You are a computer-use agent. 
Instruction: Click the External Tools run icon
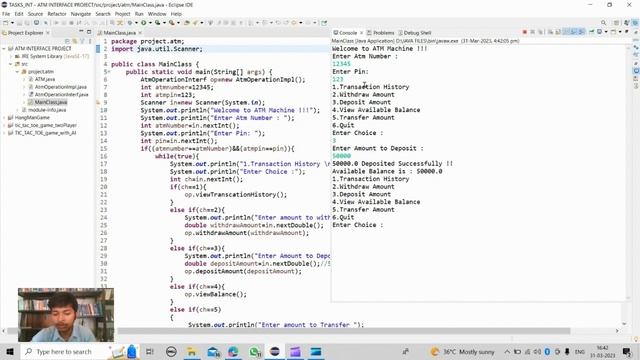click(x=171, y=23)
